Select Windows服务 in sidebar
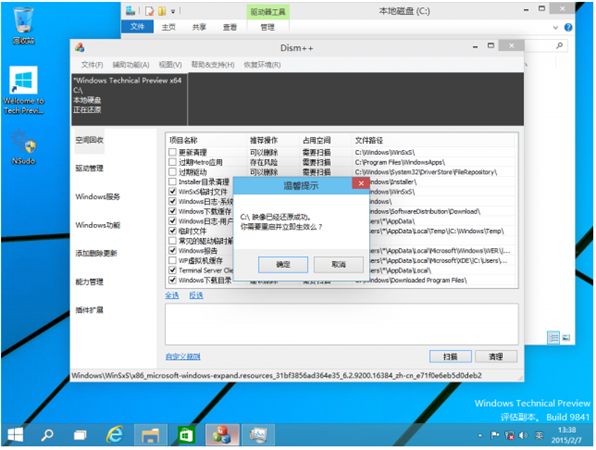This screenshot has height=450, width=596. click(98, 197)
